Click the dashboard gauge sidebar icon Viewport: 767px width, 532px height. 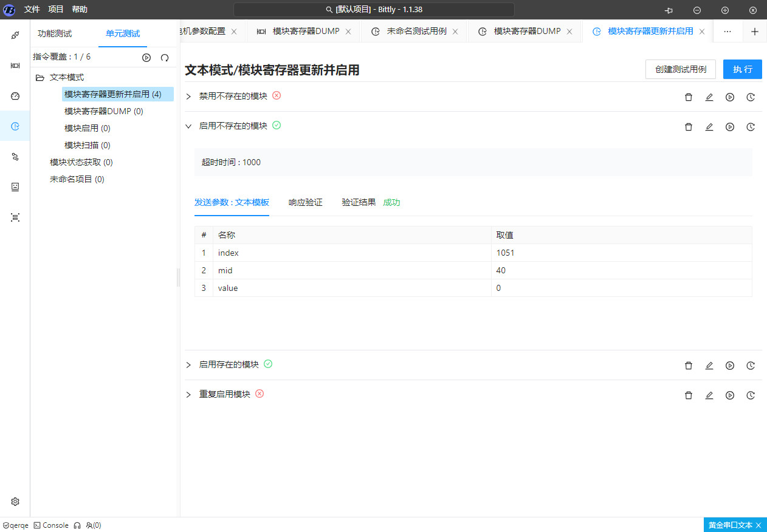point(15,96)
